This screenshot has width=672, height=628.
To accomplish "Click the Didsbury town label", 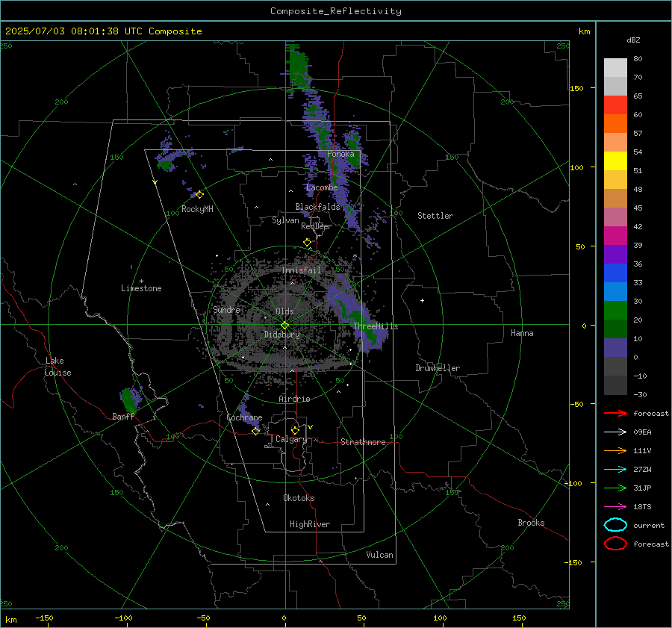I will pos(281,335).
